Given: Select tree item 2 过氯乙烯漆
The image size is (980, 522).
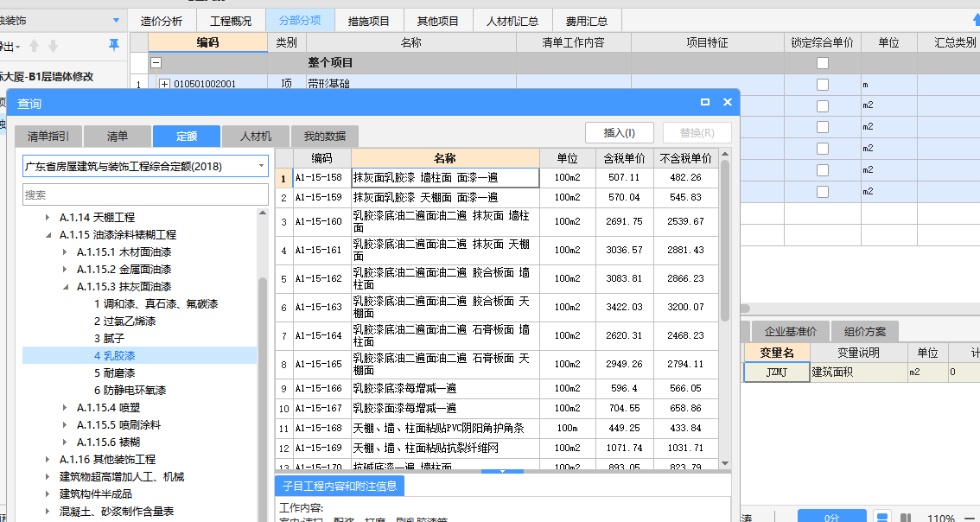Looking at the screenshot, I should point(125,321).
